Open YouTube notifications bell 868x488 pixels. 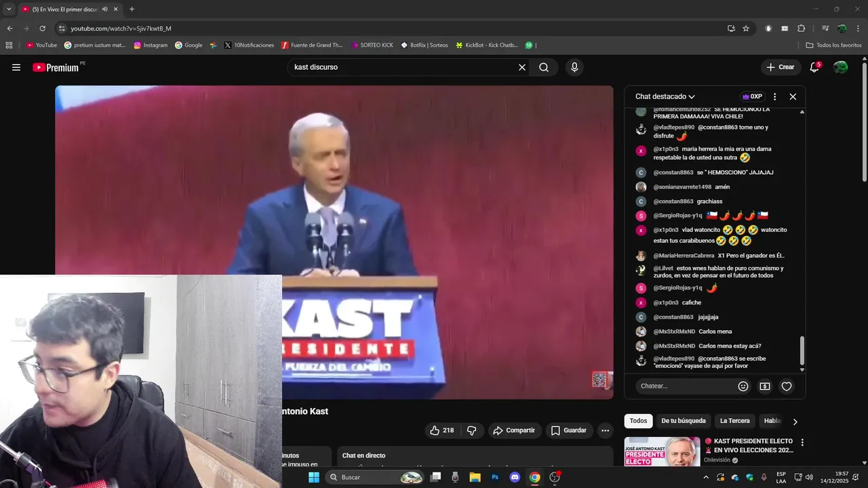pyautogui.click(x=814, y=67)
